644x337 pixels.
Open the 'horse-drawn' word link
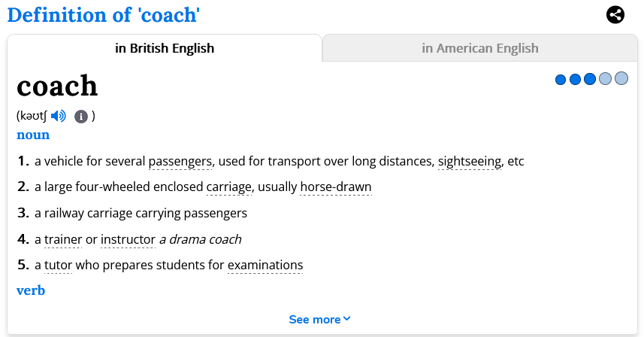[x=335, y=187]
